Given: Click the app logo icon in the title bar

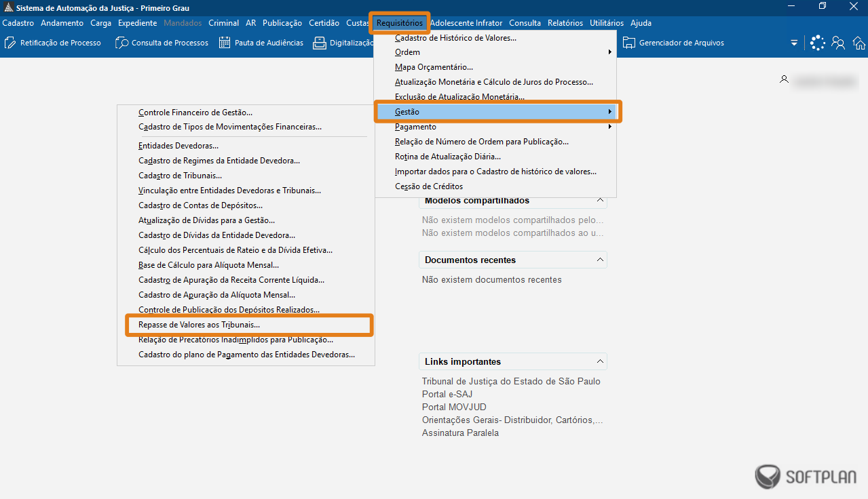Looking at the screenshot, I should pos(8,8).
